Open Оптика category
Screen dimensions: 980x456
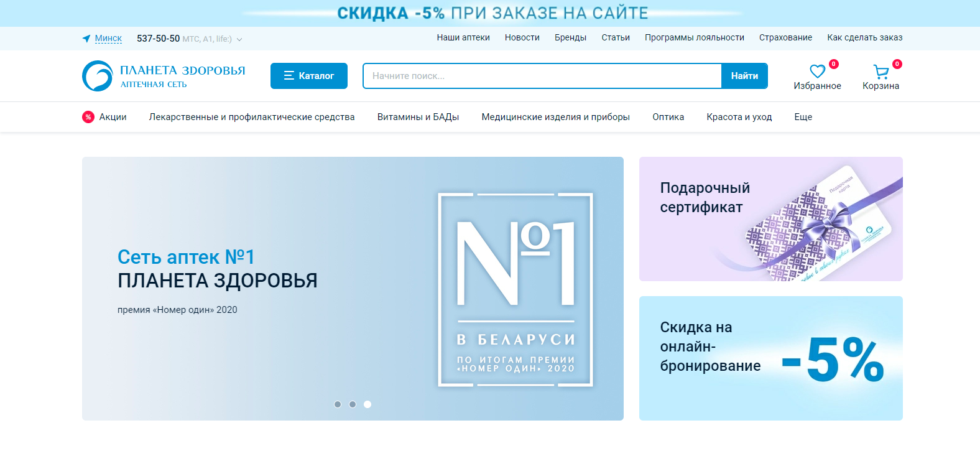(x=668, y=117)
